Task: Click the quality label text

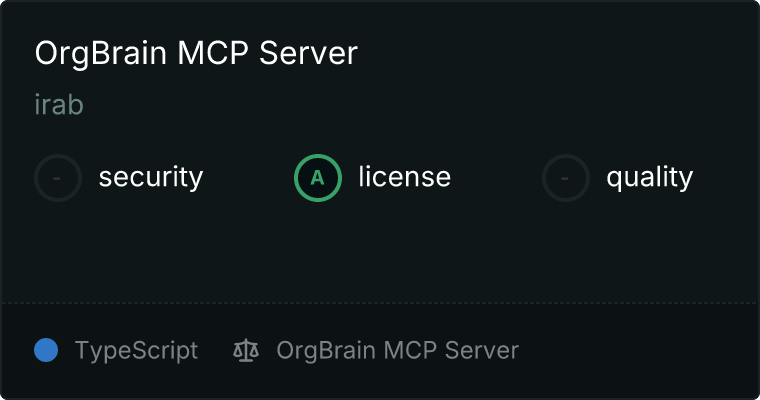Action: [x=650, y=177]
